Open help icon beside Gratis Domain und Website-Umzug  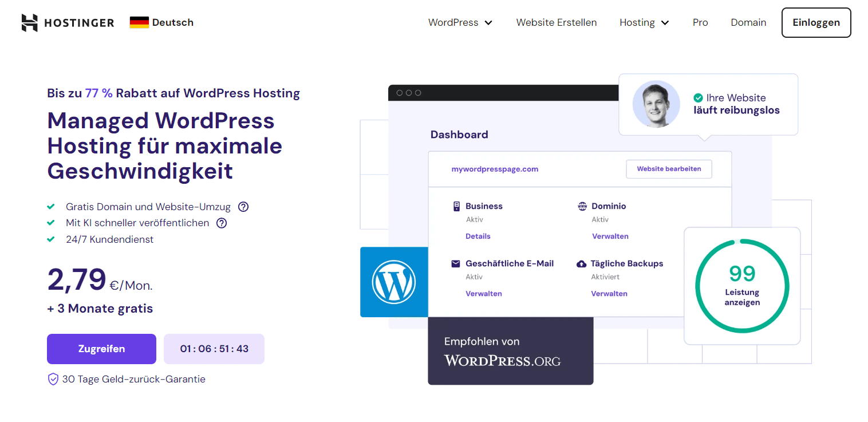tap(243, 207)
